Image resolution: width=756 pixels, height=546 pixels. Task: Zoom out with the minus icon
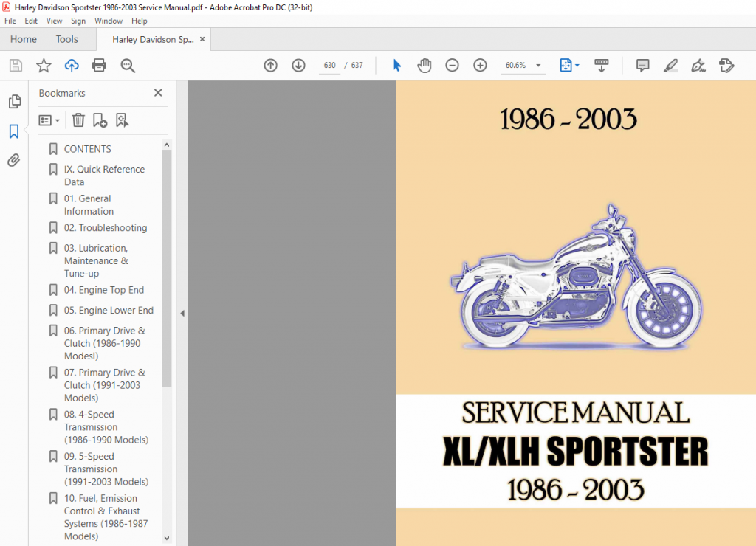pos(452,65)
